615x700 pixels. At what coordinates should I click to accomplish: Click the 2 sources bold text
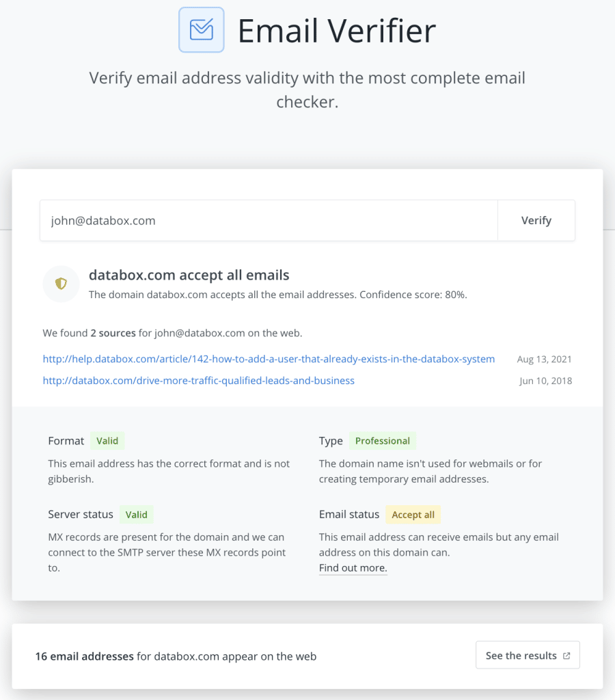(x=113, y=333)
